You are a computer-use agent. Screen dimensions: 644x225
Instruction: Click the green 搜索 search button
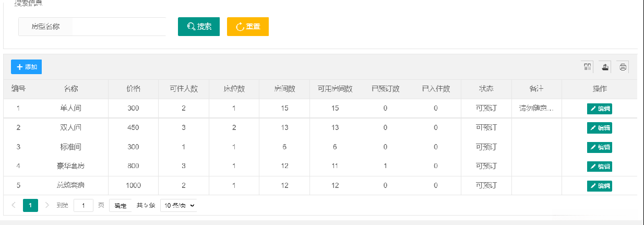199,27
